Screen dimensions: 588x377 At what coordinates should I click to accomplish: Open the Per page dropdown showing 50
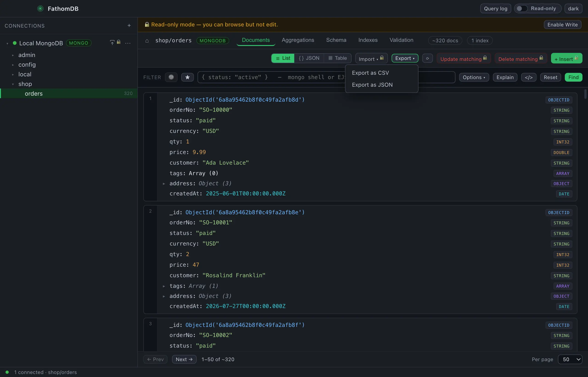tap(570, 359)
